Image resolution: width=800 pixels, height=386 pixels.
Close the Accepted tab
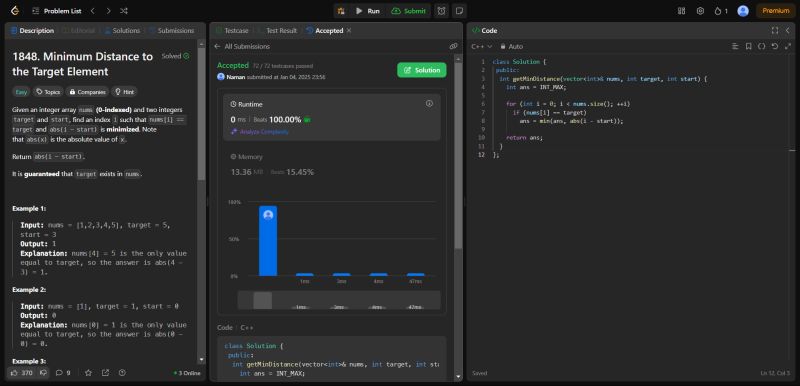[349, 31]
